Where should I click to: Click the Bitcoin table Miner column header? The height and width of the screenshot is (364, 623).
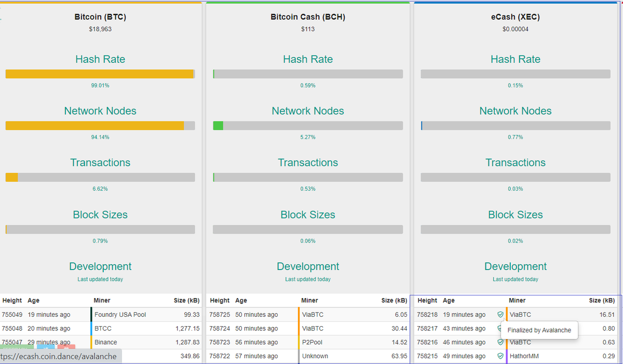point(102,301)
